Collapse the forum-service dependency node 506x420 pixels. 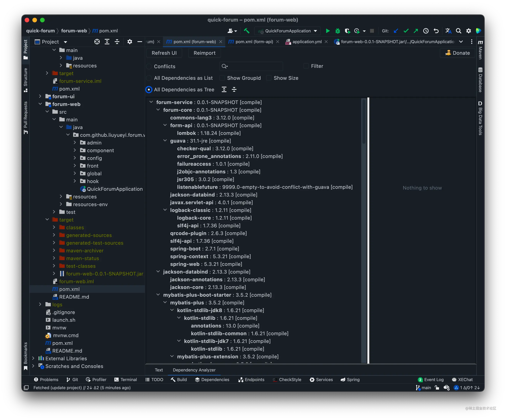[151, 102]
